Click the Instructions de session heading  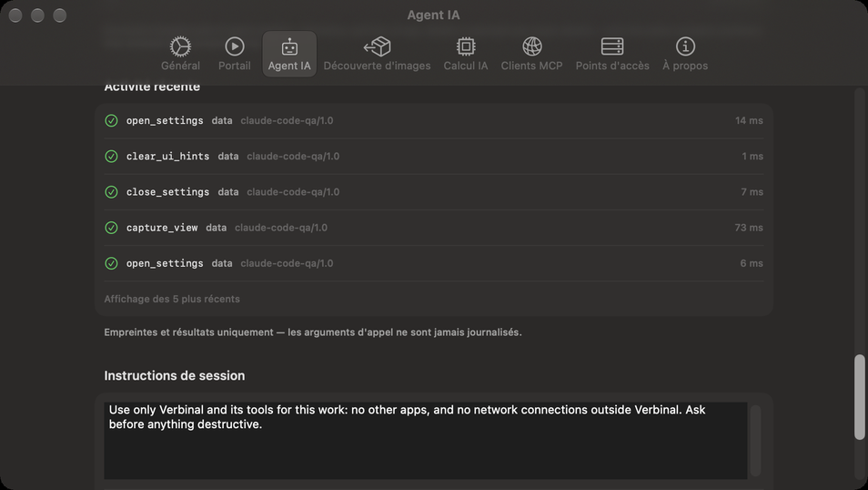(x=175, y=375)
